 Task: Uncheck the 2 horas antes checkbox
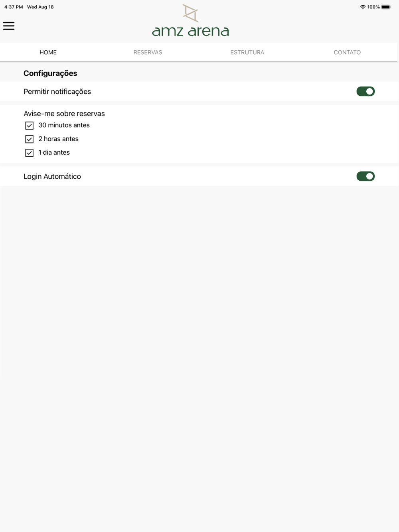[29, 139]
